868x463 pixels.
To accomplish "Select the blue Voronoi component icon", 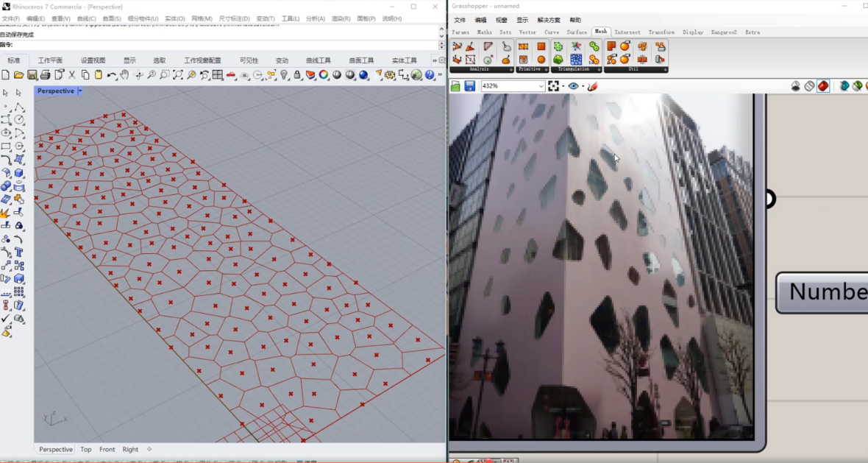I will (x=576, y=60).
